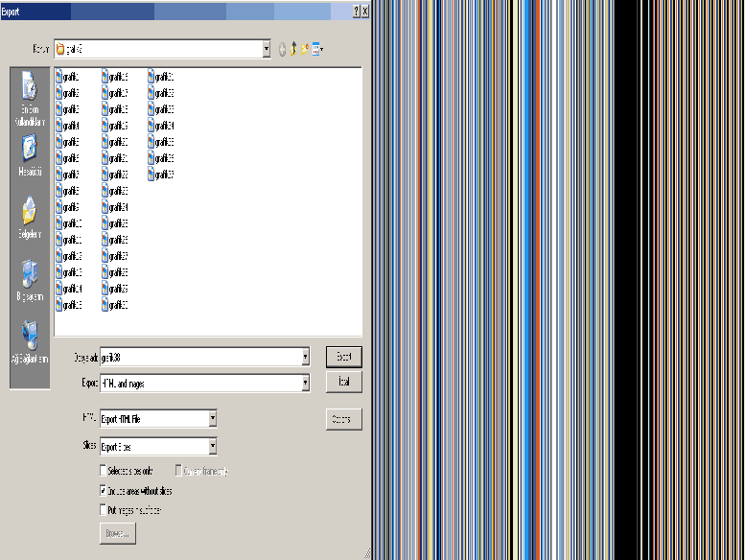Image resolution: width=745 pixels, height=560 pixels.
Task: Open the Views menu icon in toolbar
Action: (318, 49)
